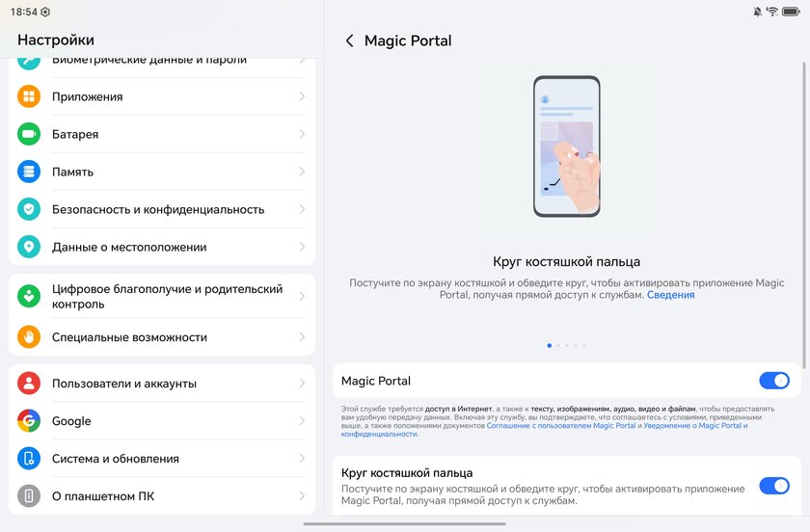
Task: Select Приложения in settings list
Action: [162, 96]
